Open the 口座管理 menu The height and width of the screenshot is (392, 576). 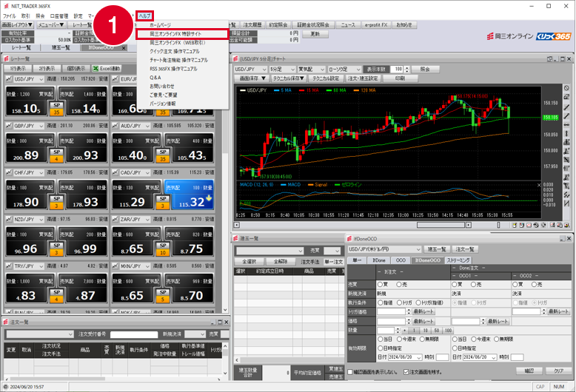tap(58, 16)
